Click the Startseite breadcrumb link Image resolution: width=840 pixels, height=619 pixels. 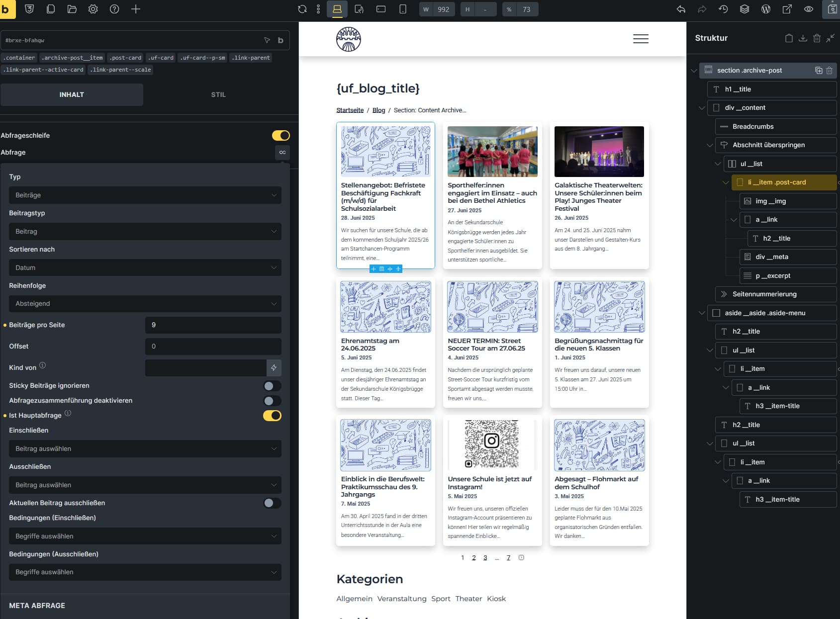350,110
